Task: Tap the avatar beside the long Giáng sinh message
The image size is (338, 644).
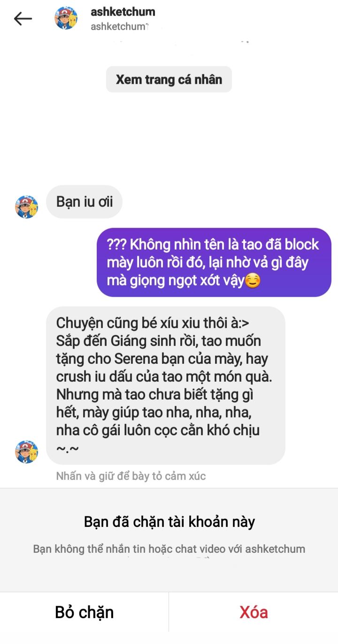Action: click(x=27, y=452)
